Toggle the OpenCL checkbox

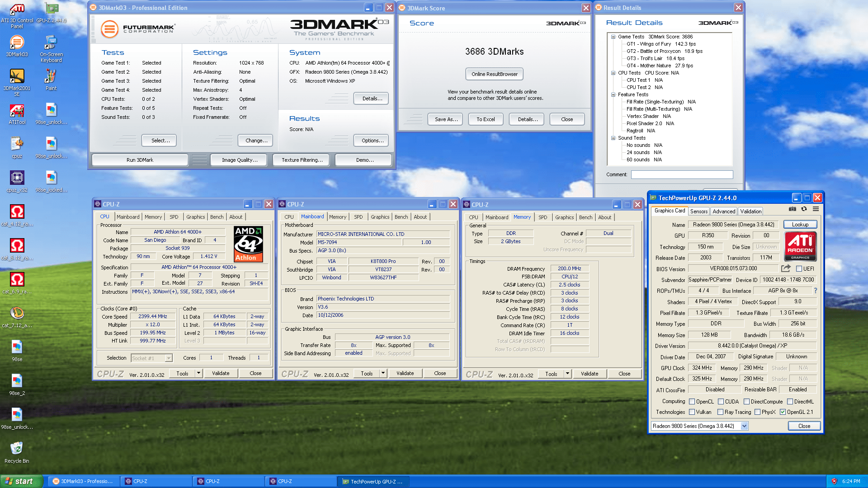[692, 402]
